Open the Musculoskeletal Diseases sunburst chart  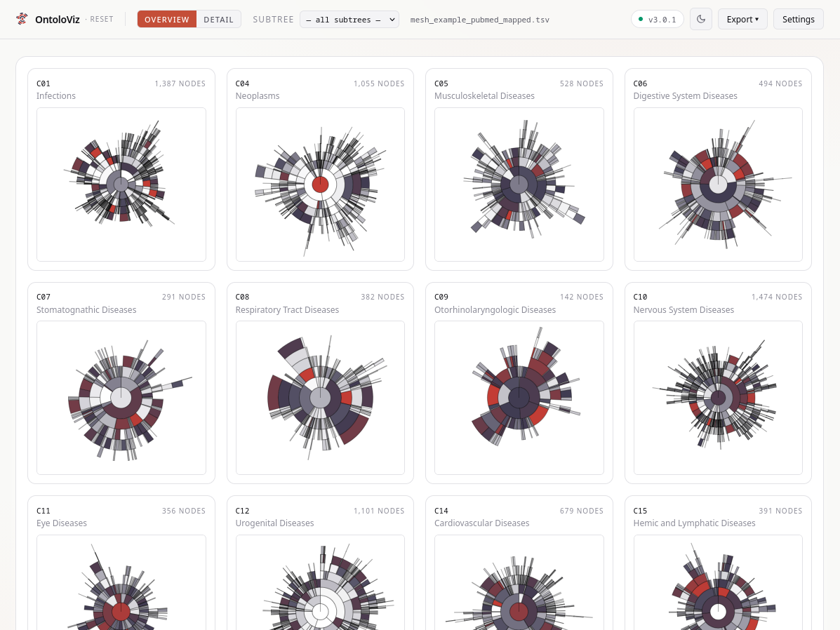coord(519,185)
